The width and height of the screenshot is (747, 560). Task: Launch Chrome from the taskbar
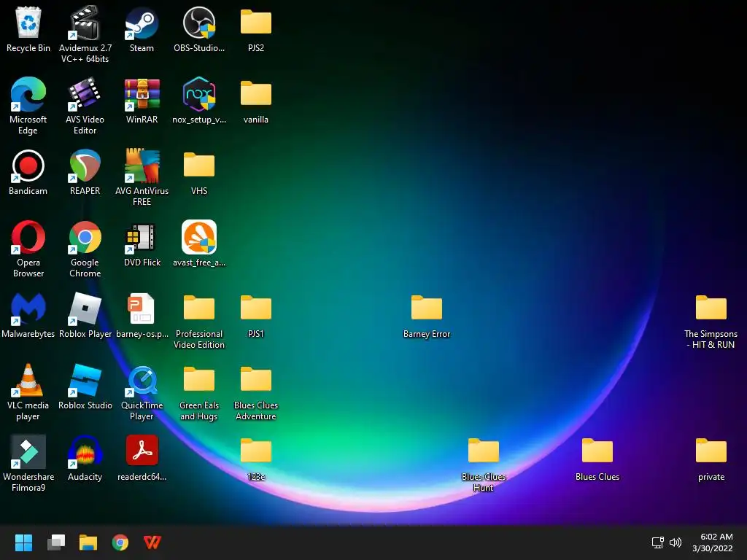point(120,542)
